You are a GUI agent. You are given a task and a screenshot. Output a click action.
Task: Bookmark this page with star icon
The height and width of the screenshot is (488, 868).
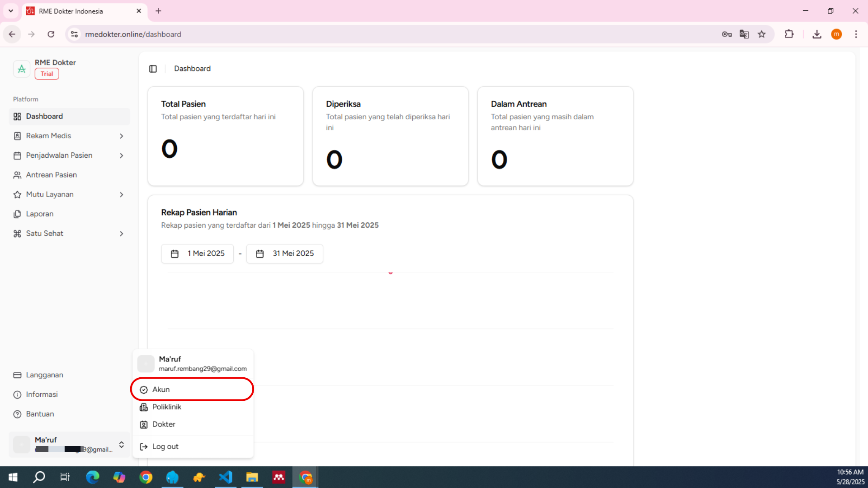tap(762, 34)
